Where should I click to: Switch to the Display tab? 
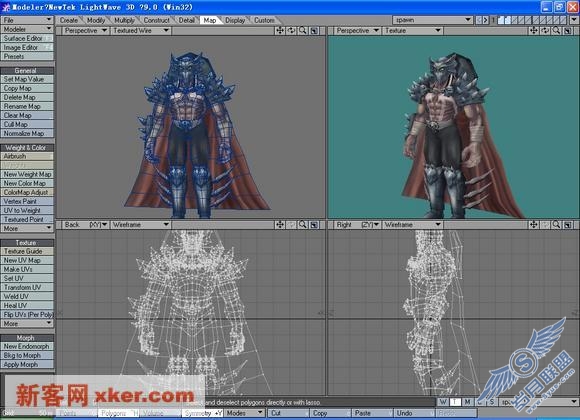point(235,20)
